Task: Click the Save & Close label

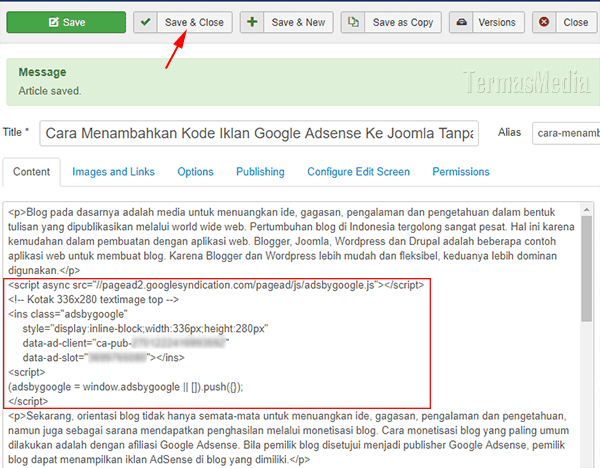Action: click(194, 22)
